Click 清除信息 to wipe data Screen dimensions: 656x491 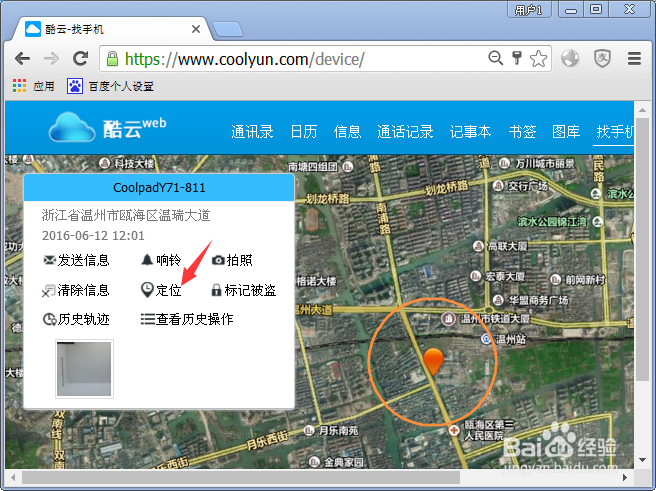76,290
